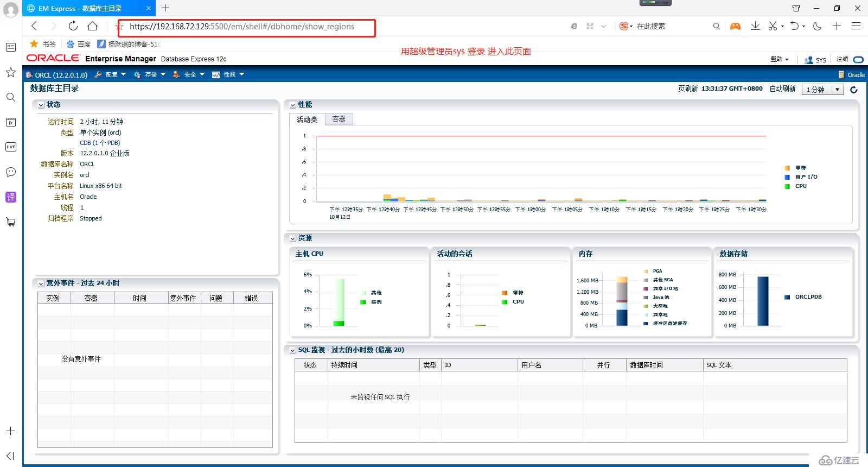Screen dimensions: 868x467
Task: Sort by the 意外事件 column header
Action: [184, 298]
